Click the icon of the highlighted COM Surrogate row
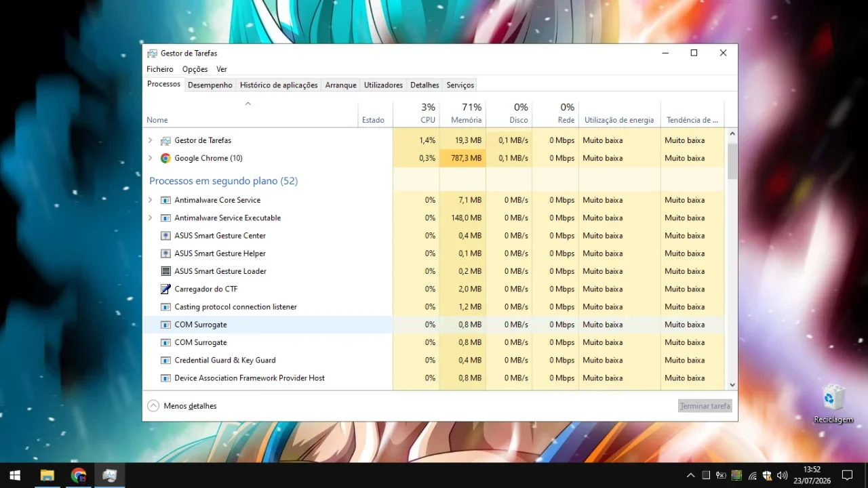The height and width of the screenshot is (488, 868). [x=165, y=325]
